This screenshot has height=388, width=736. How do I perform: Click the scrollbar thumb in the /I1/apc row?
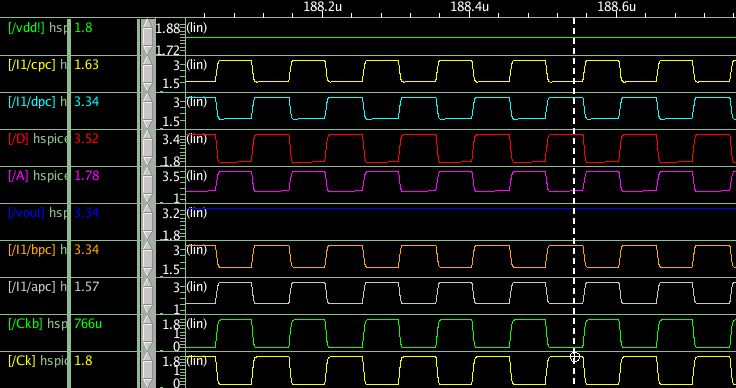pyautogui.click(x=147, y=296)
